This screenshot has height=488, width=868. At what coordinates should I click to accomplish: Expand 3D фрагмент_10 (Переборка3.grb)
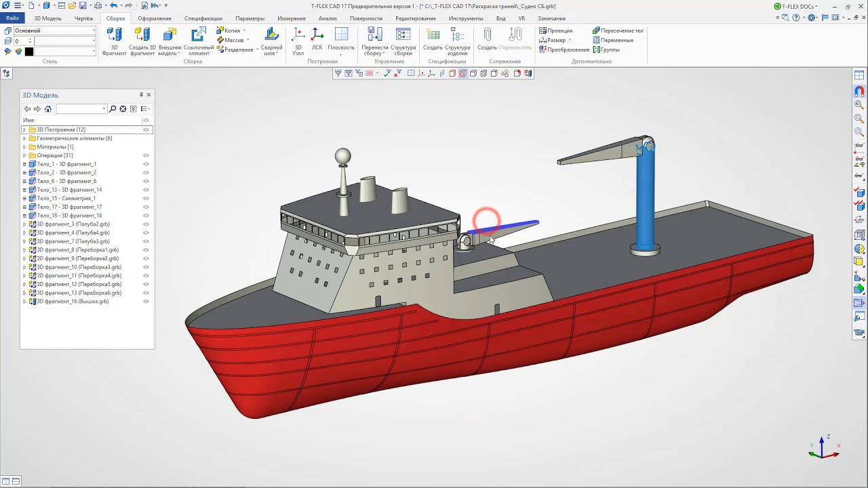pyautogui.click(x=24, y=267)
